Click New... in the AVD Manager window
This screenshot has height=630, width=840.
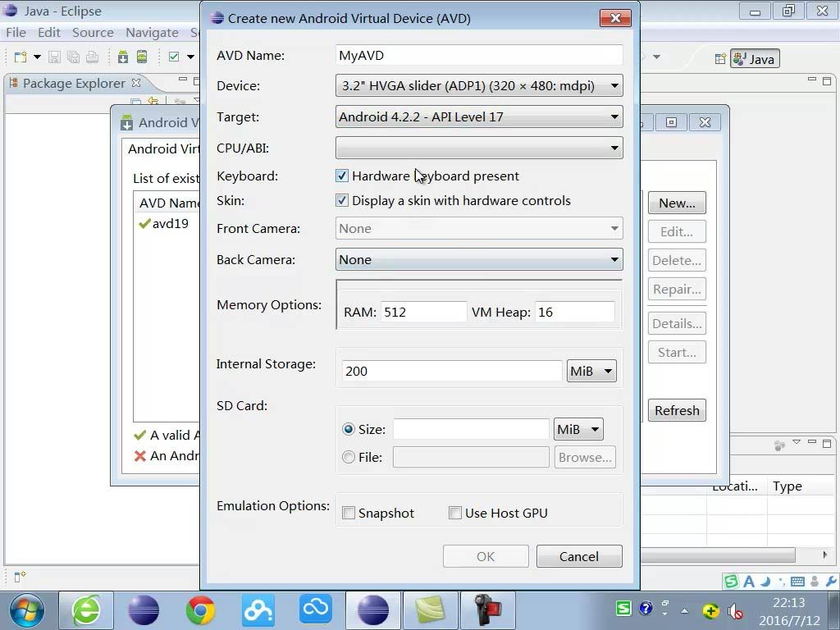click(x=677, y=203)
